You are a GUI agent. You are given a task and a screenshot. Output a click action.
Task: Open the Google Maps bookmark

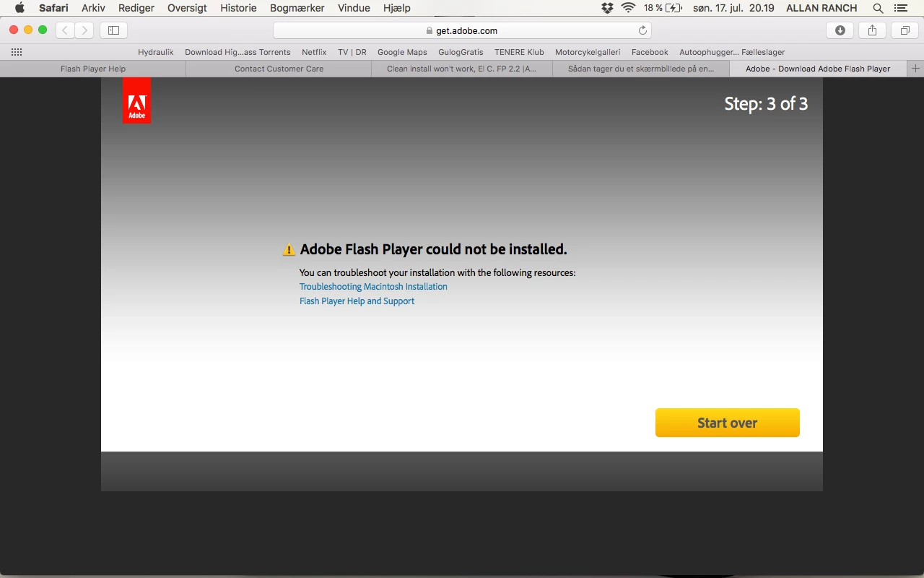(402, 52)
